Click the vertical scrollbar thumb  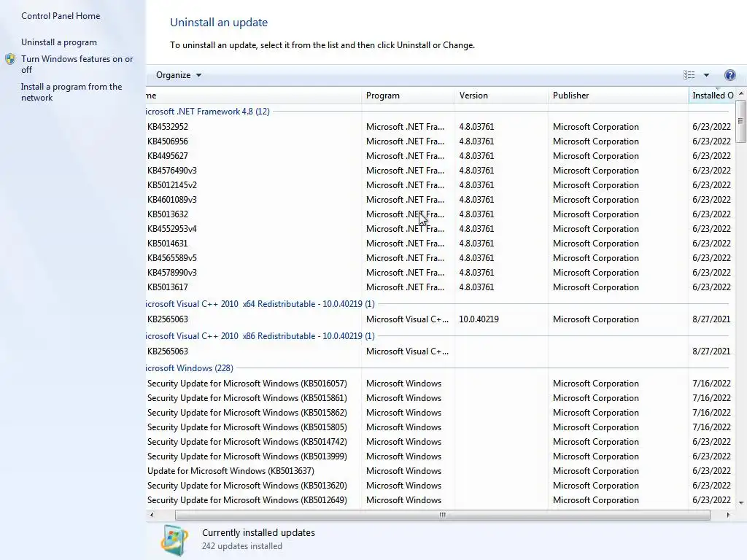(x=741, y=121)
